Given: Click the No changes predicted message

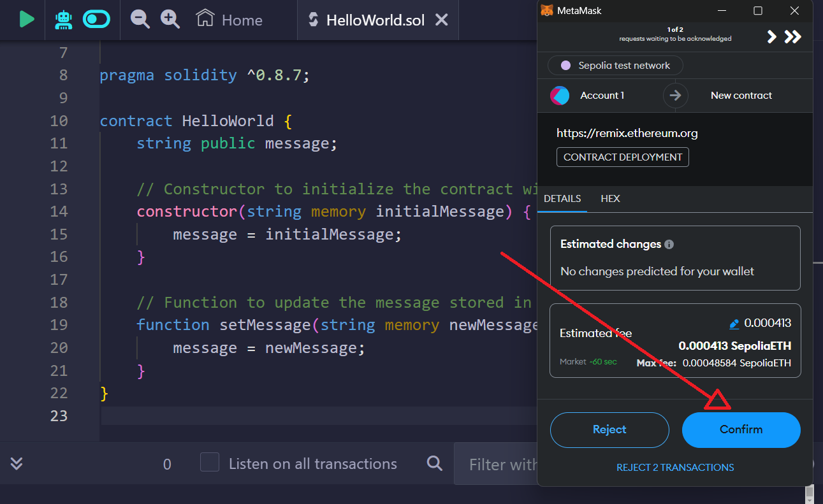Looking at the screenshot, I should [x=657, y=271].
